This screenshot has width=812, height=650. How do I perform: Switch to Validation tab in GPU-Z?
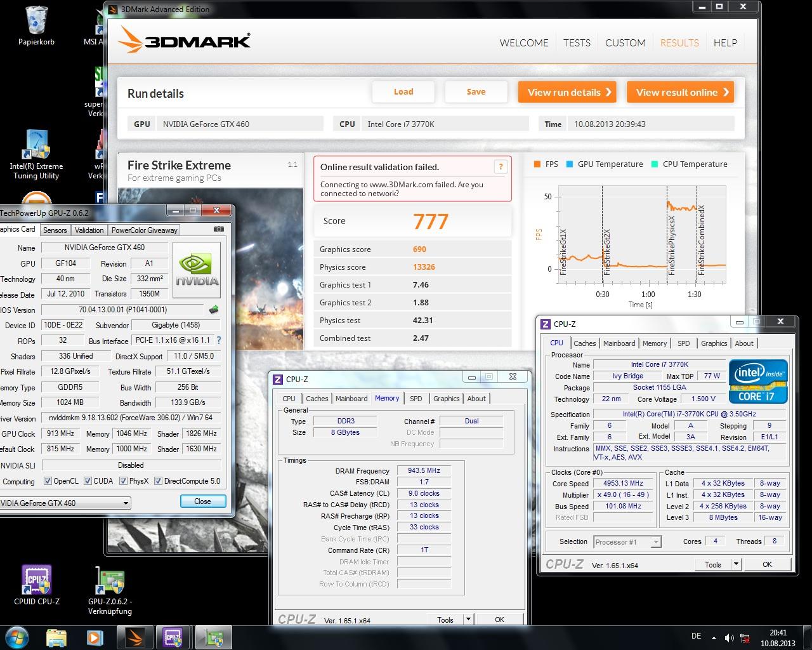coord(89,230)
